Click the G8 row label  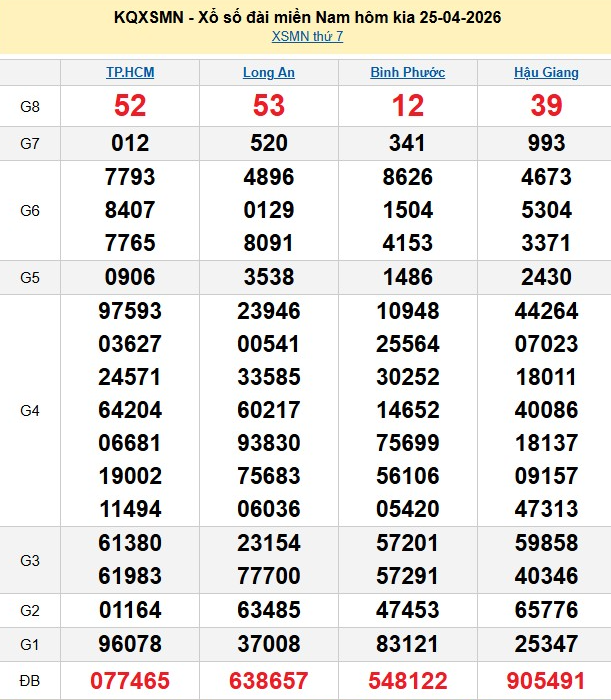coord(30,106)
